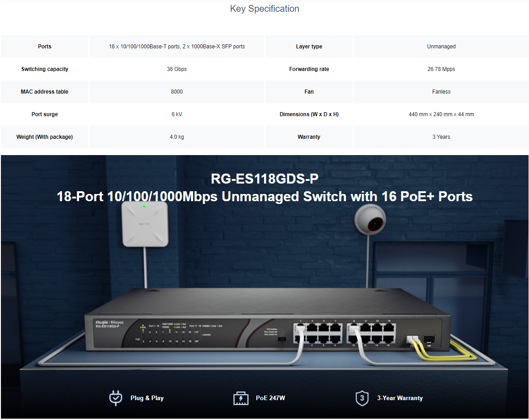Click the Ruijie Reyee logo on the switch

click(x=109, y=322)
